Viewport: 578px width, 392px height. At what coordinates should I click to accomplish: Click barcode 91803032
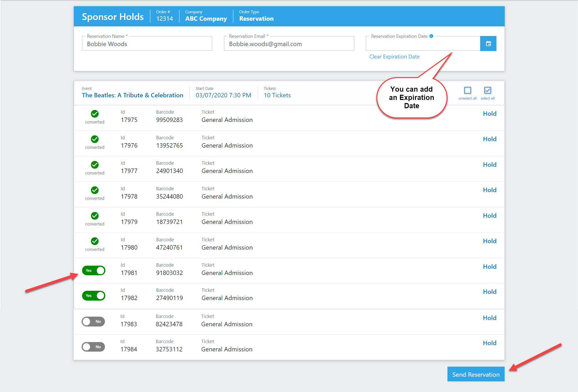[169, 273]
